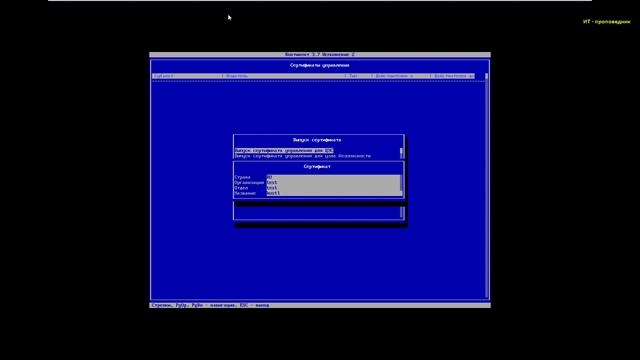Click the Организация label
The image size is (640, 360).
249,182
